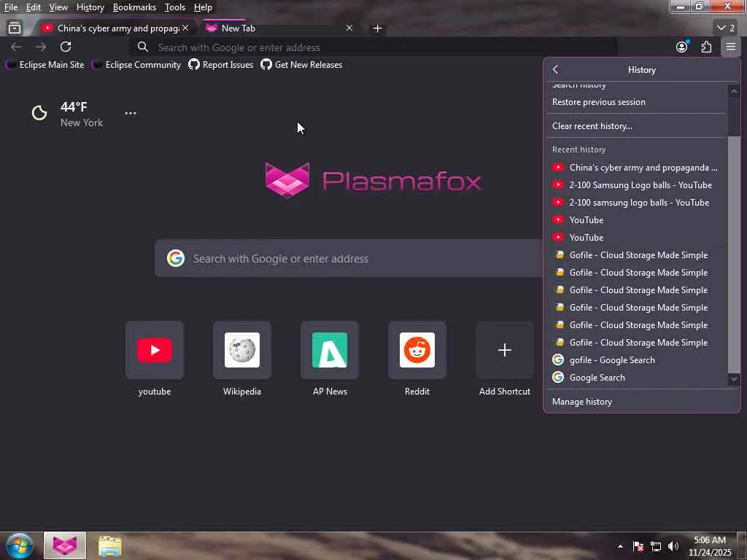Open the Tools menu
The width and height of the screenshot is (747, 560).
pyautogui.click(x=175, y=7)
